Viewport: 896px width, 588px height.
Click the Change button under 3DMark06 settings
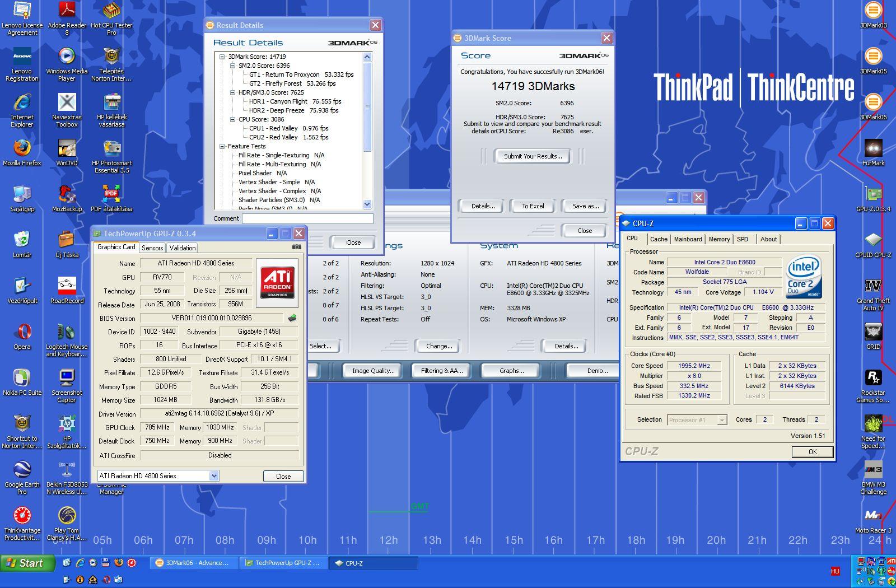tap(439, 346)
